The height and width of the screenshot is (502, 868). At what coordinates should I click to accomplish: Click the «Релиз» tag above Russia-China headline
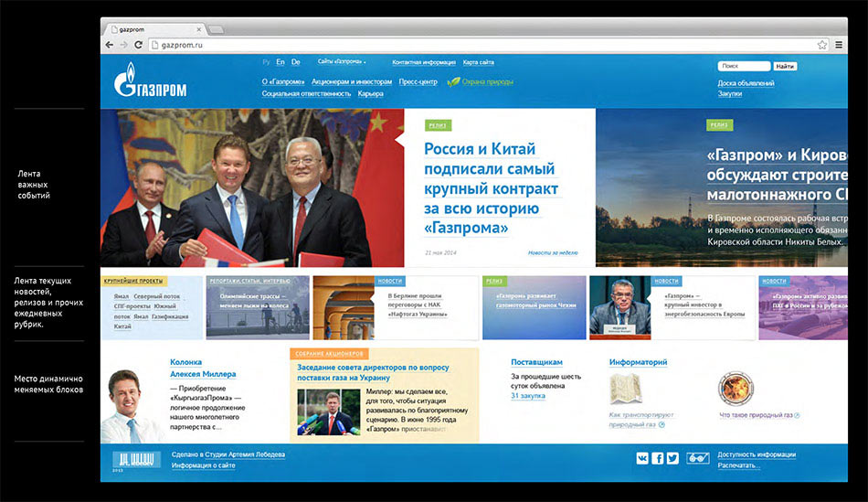pyautogui.click(x=438, y=125)
